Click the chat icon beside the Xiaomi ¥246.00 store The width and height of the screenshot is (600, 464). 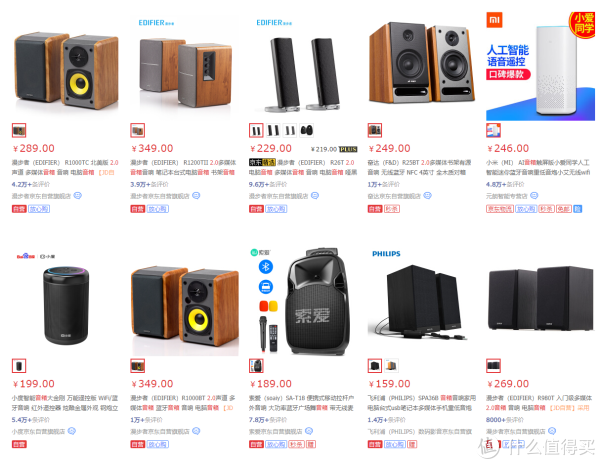(534, 195)
